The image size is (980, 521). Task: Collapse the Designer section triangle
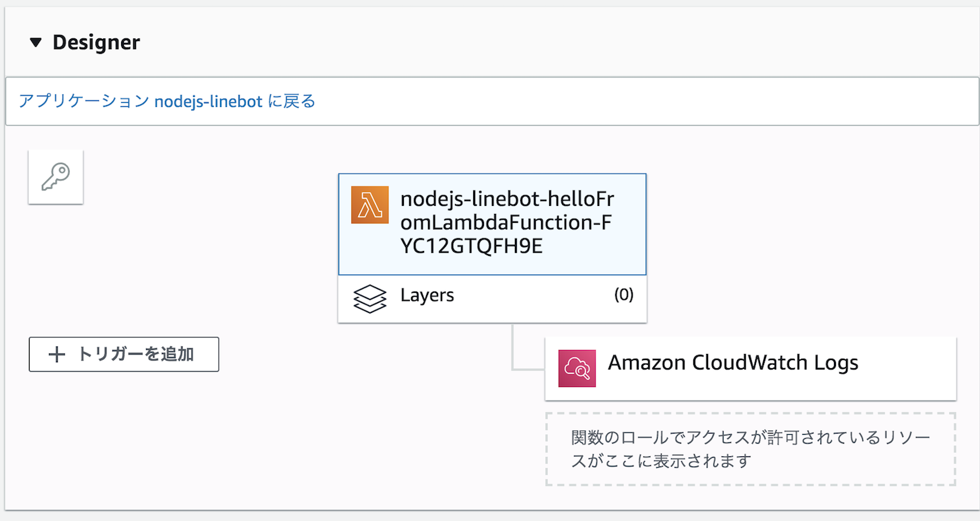[x=36, y=43]
